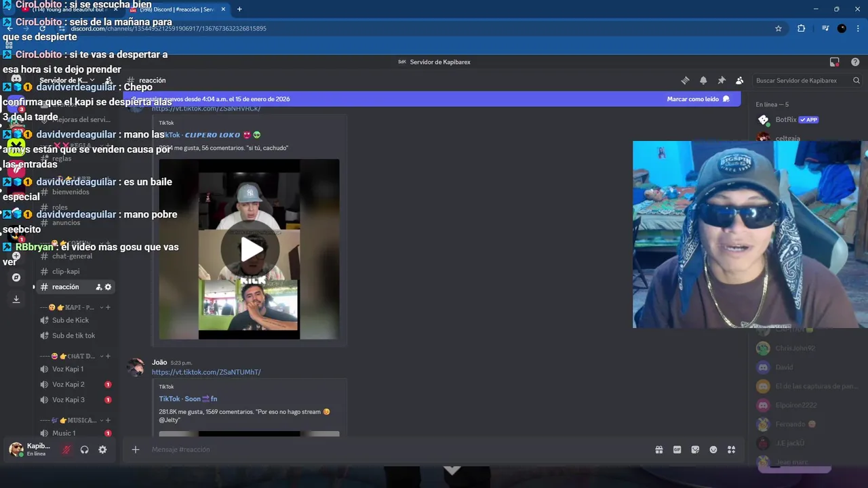Screen dimensions: 868x488
Task: Show pinned messages pin icon
Action: (722, 80)
